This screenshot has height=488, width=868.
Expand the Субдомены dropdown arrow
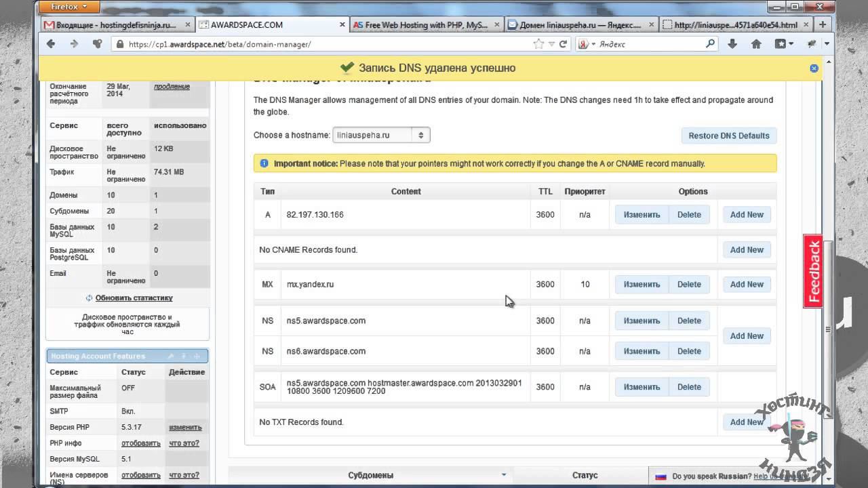(504, 475)
